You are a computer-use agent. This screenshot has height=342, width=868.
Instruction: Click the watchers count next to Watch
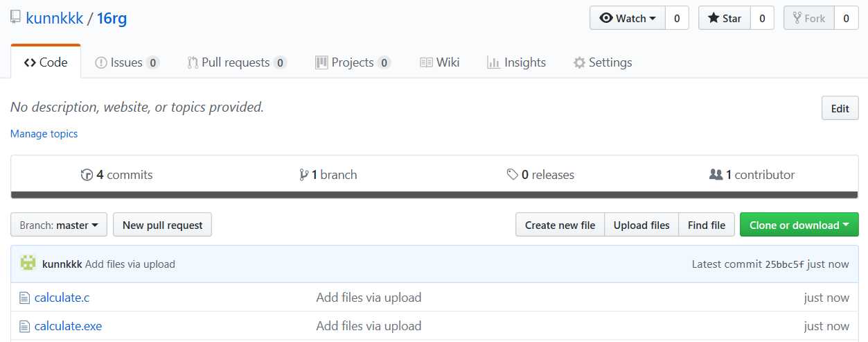[677, 19]
